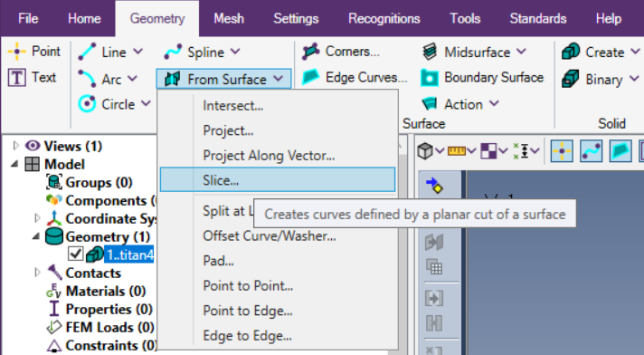
Task: Switch to the Recognitions ribbon tab
Action: coord(384,18)
